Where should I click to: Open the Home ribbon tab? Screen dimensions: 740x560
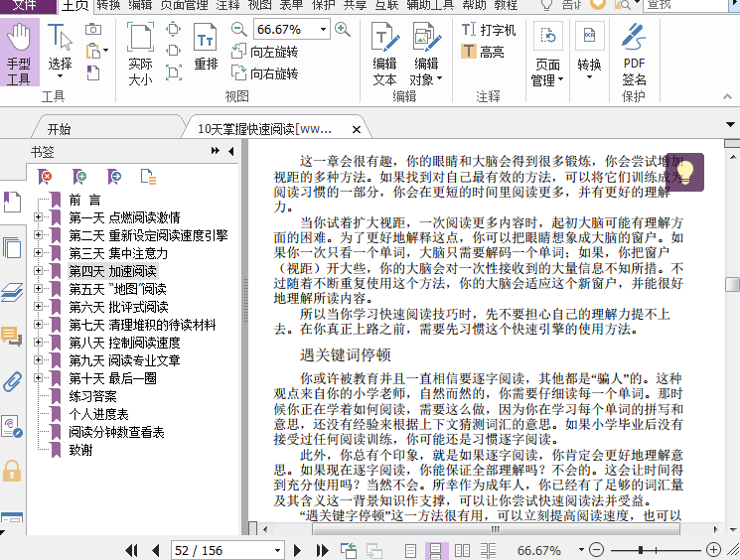[x=75, y=6]
